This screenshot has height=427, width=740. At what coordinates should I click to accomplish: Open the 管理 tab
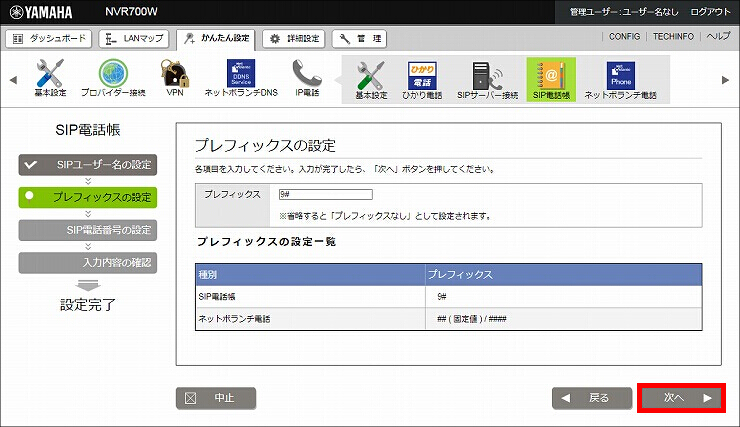pyautogui.click(x=360, y=39)
